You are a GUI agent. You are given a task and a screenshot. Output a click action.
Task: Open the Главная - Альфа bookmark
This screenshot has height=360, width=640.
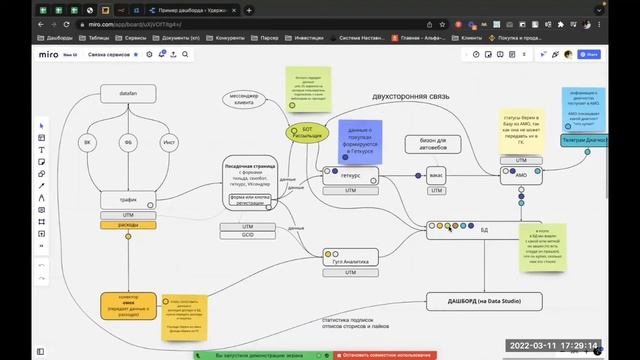(x=418, y=38)
